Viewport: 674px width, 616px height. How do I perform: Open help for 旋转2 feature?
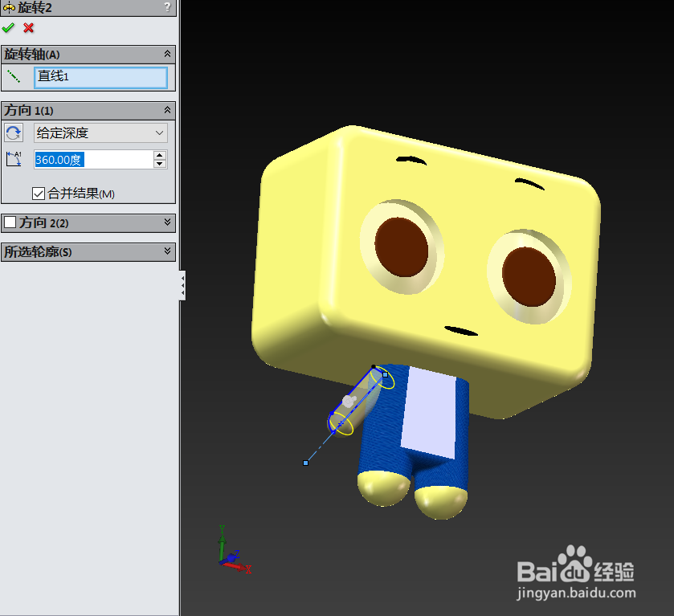coord(168,7)
